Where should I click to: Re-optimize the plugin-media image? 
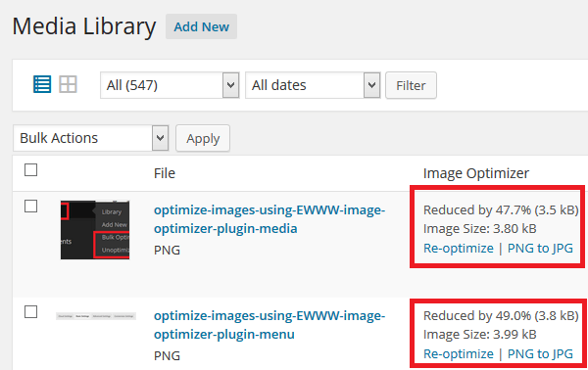click(x=459, y=248)
